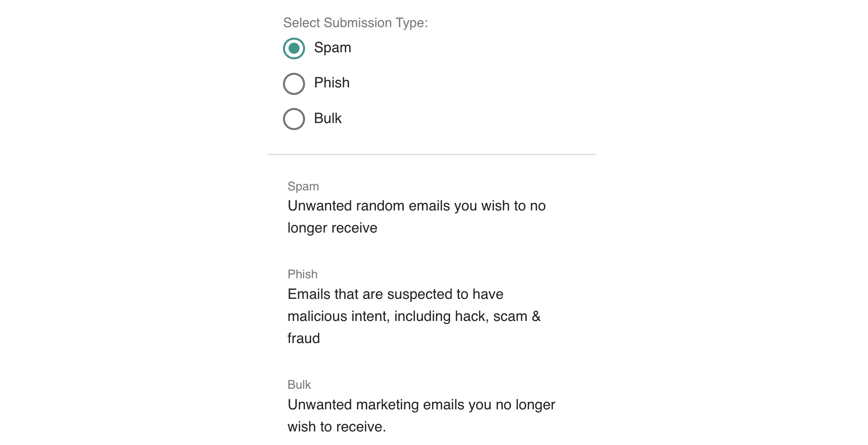This screenshot has height=445, width=868.
Task: Click the filled teal Spam radio indicator
Action: [294, 48]
